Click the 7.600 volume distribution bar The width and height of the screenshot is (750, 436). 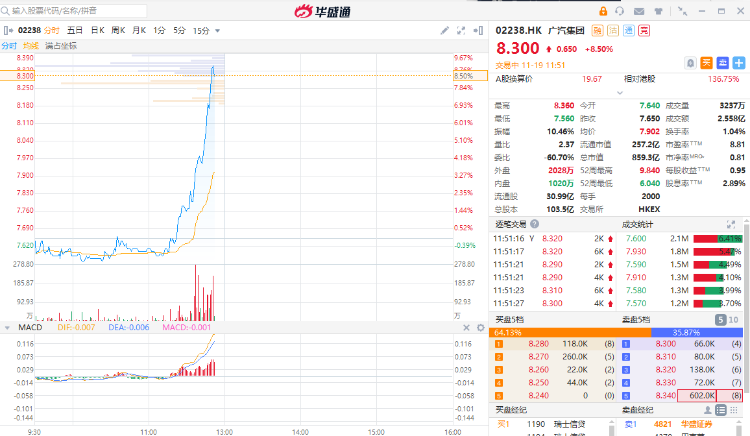pyautogui.click(x=718, y=239)
